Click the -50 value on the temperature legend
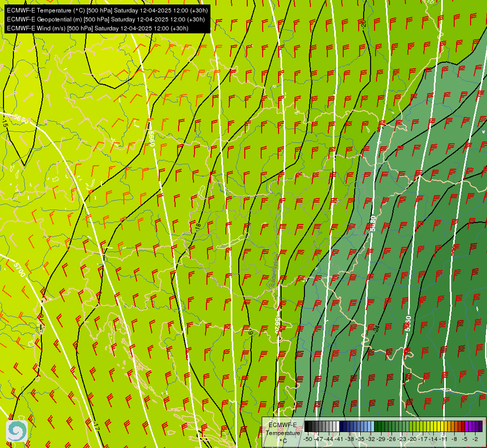 tap(308, 439)
